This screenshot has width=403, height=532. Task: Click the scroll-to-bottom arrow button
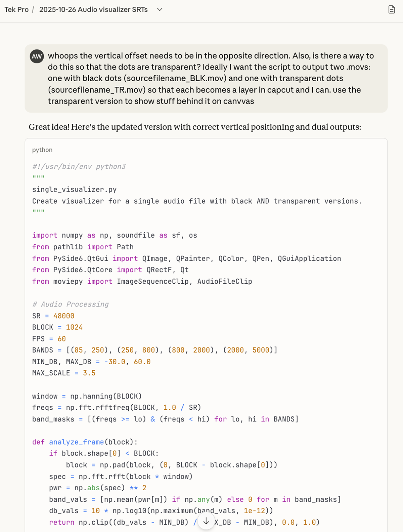click(206, 522)
